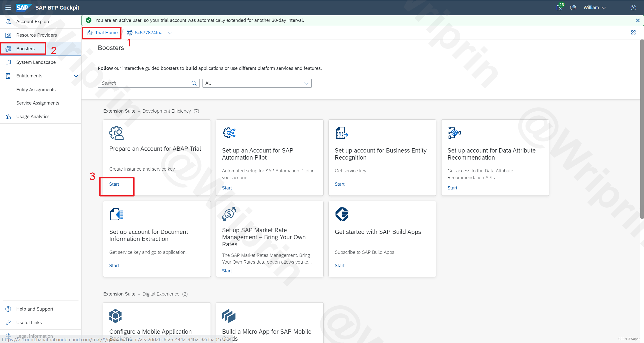The width and height of the screenshot is (644, 343).
Task: Open Prepare an Account for ABAP Trial title
Action: (x=155, y=149)
